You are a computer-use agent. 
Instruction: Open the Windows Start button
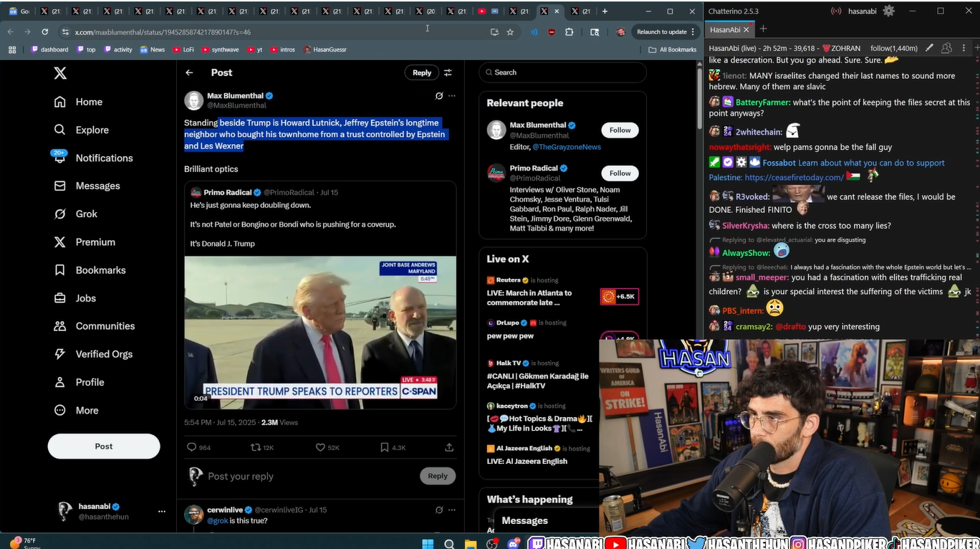[428, 543]
